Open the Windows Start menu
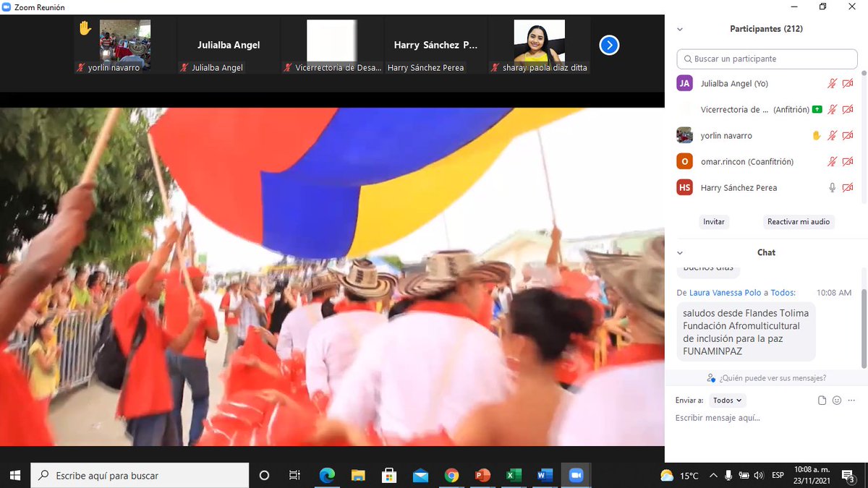Screen dimensions: 868x488 tap(15, 475)
